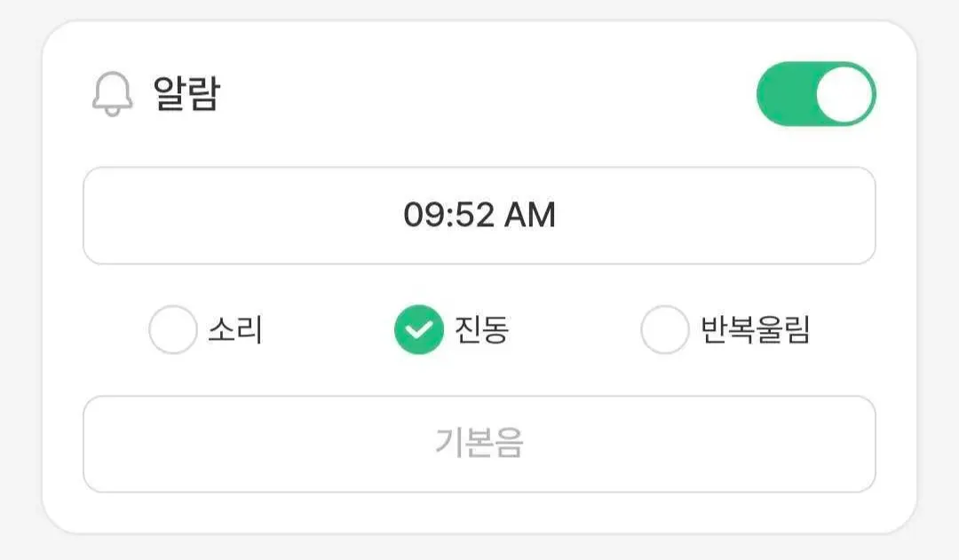Image resolution: width=959 pixels, height=560 pixels.
Task: Click the 알람 heading text
Action: click(186, 94)
